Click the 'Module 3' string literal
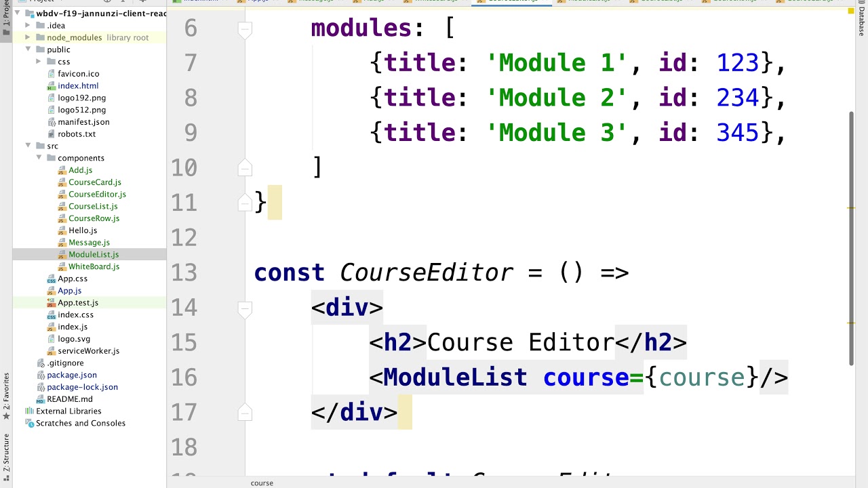This screenshot has height=488, width=868. tap(557, 133)
